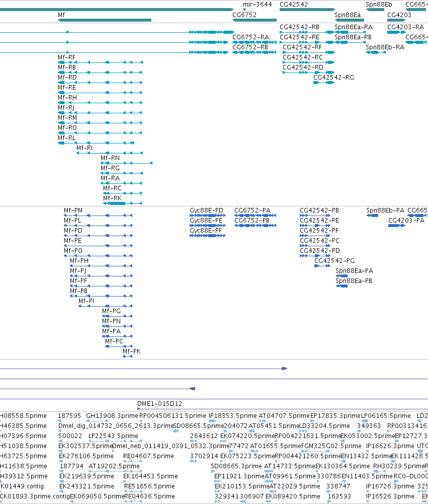This screenshot has height=504, width=428.
Task: Select the Spn88Ea-RA transcript
Action: pyautogui.click(x=350, y=32)
